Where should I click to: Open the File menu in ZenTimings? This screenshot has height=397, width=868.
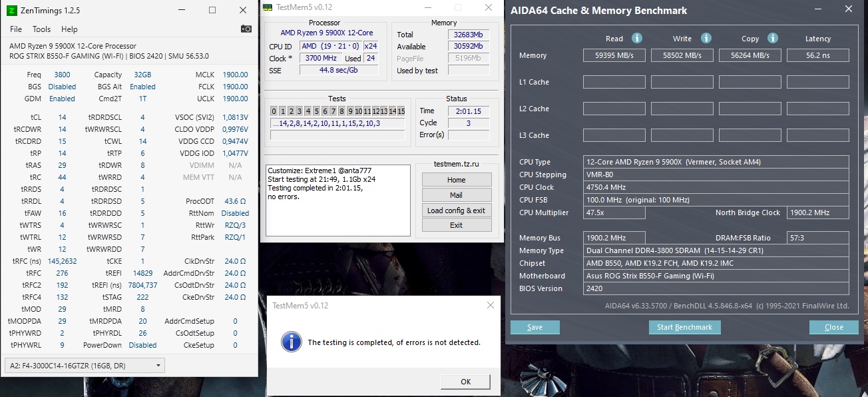[x=16, y=29]
